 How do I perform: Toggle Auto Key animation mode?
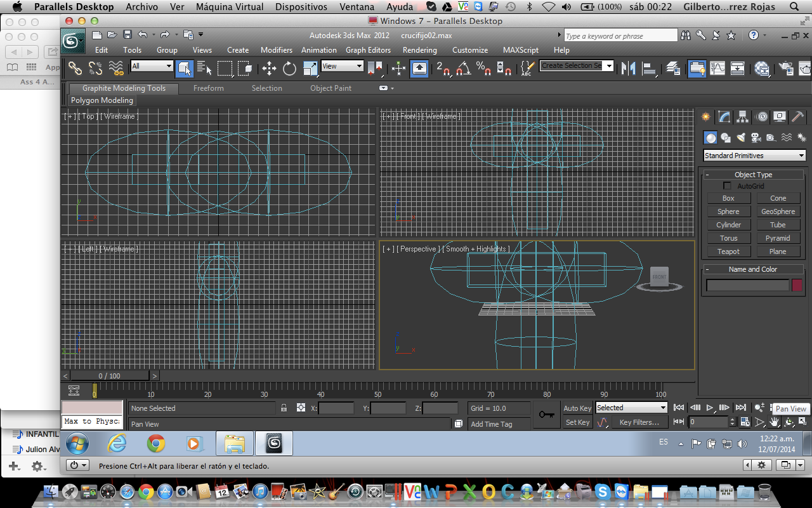pyautogui.click(x=577, y=408)
